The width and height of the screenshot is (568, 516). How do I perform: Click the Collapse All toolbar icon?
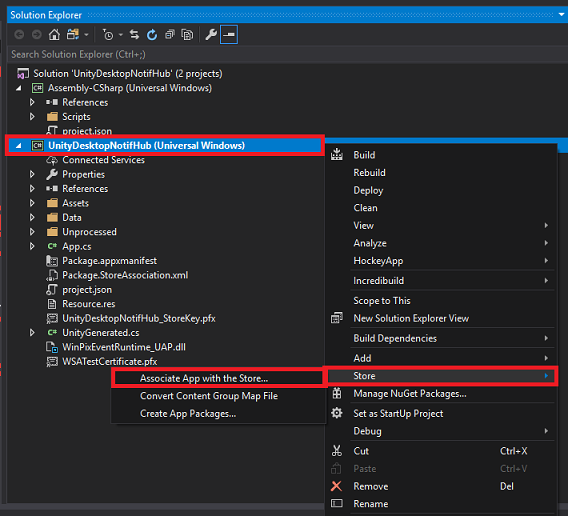click(x=170, y=35)
